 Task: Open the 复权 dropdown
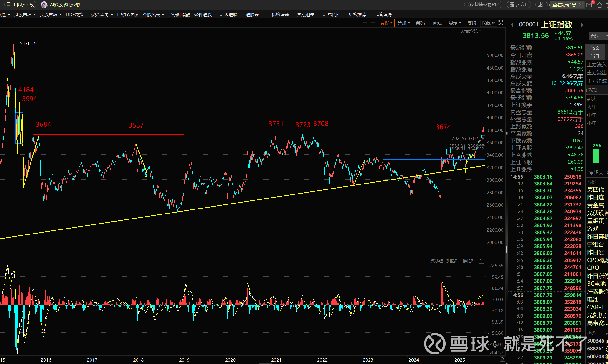point(386,23)
